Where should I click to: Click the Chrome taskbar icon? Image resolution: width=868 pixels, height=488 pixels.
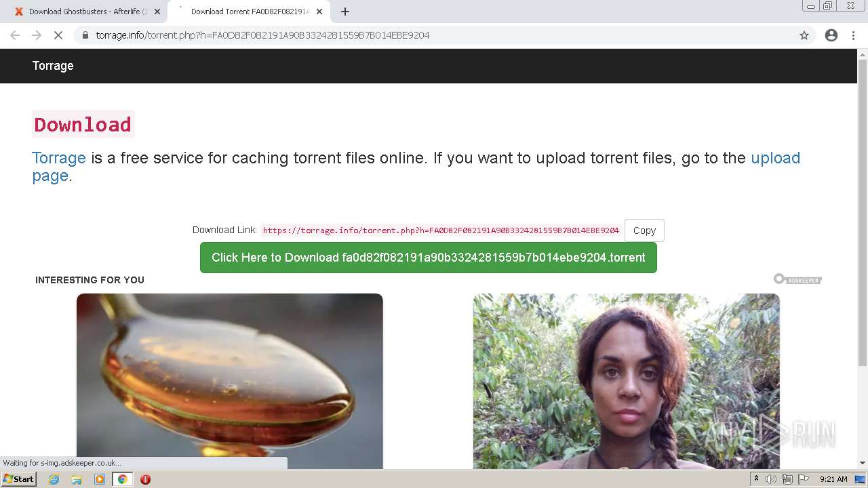pos(122,479)
